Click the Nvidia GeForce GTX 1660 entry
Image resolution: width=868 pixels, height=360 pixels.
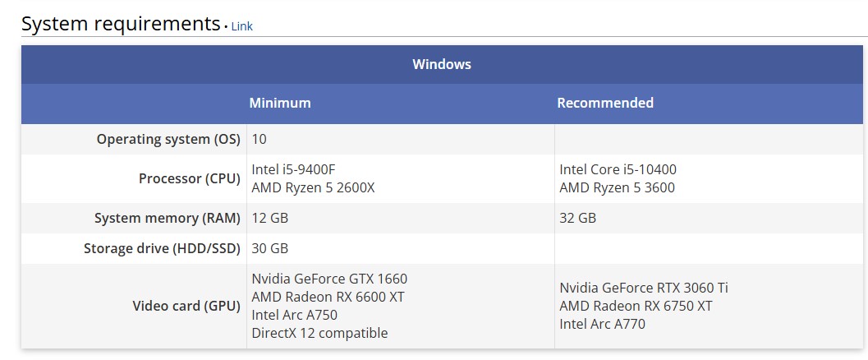pos(329,279)
